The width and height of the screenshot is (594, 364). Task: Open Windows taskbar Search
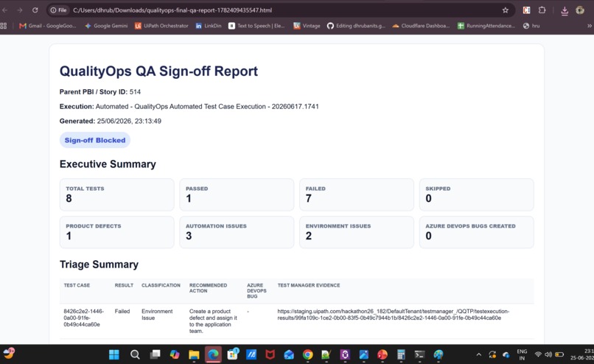point(135,354)
